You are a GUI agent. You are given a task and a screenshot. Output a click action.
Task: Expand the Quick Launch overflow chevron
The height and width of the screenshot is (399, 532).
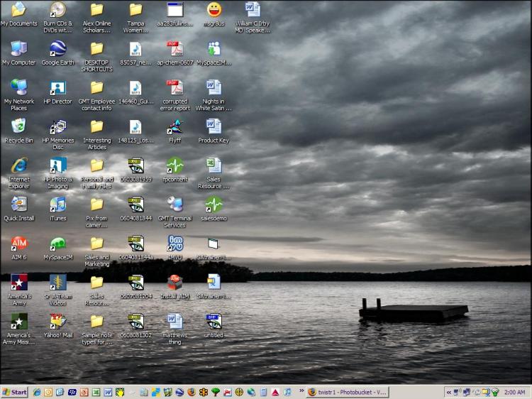point(301,392)
